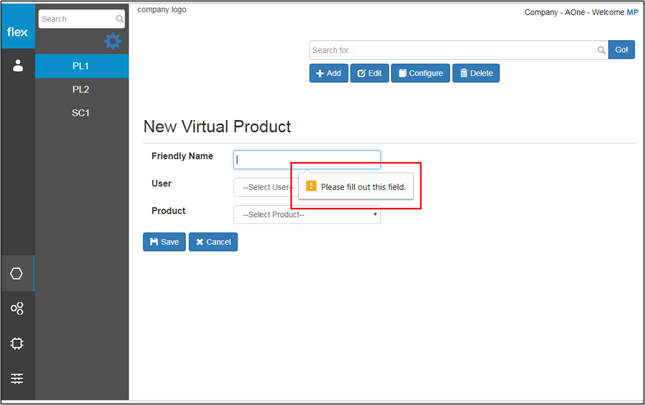
Task: Select PL2 in the side list
Action: 82,89
